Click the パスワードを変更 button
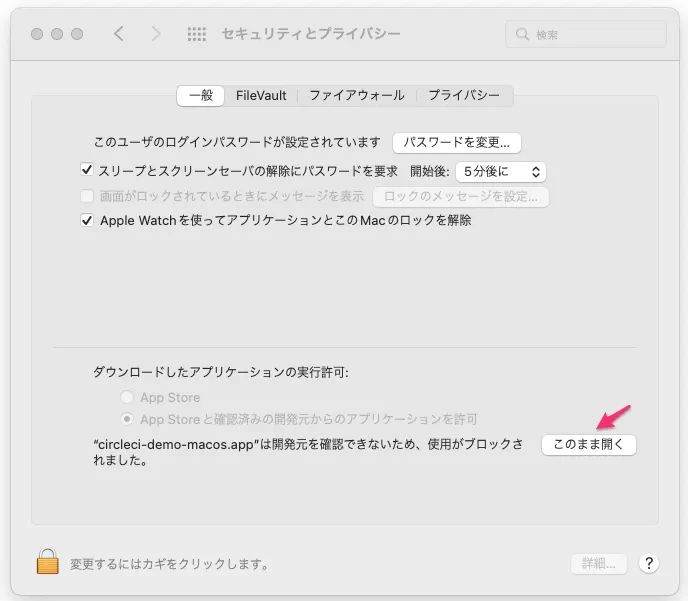The height and width of the screenshot is (601, 688). pos(457,143)
